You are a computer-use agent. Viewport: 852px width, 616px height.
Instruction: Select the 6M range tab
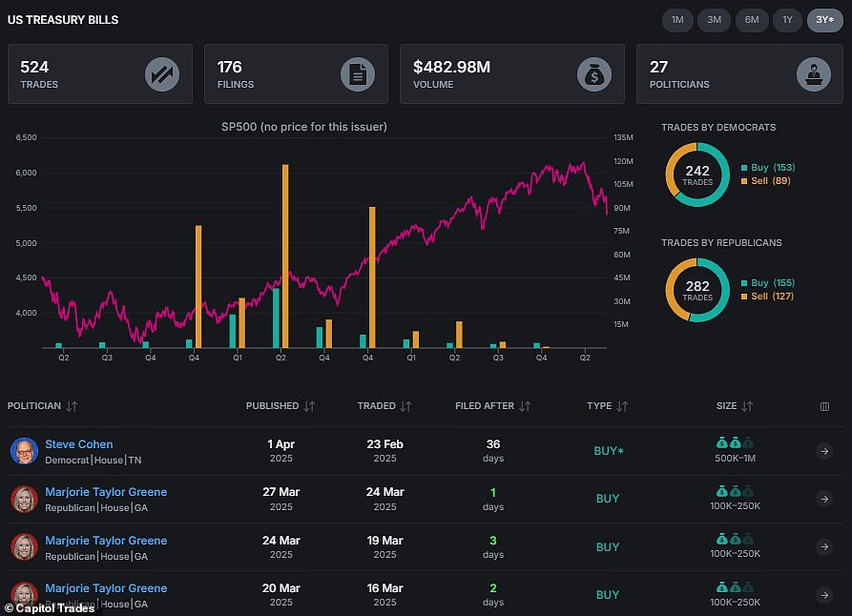751,20
